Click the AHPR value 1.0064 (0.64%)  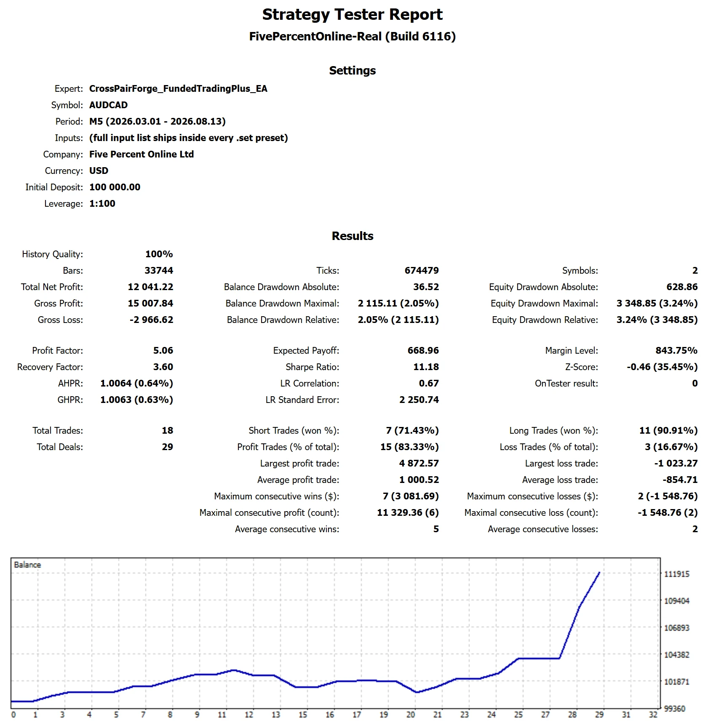136,384
